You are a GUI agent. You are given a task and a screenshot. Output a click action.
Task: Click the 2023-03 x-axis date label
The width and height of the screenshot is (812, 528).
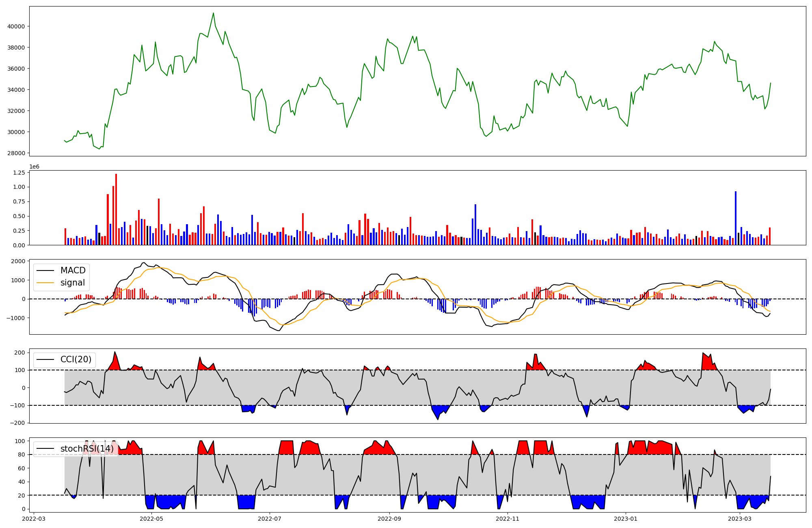tap(740, 519)
